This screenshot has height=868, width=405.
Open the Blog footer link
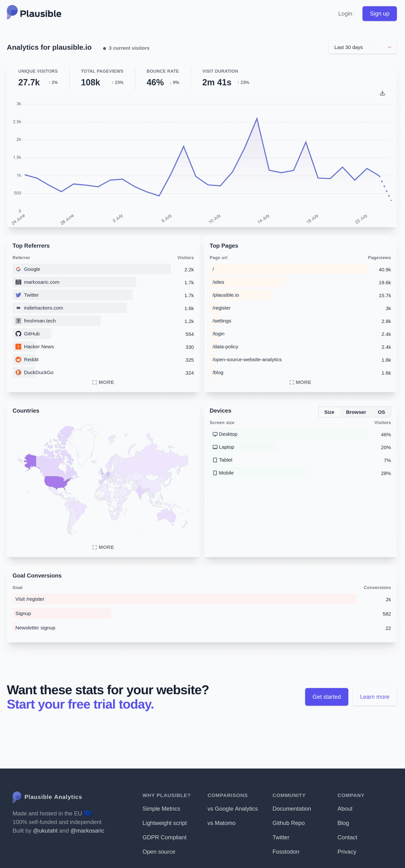(x=343, y=823)
